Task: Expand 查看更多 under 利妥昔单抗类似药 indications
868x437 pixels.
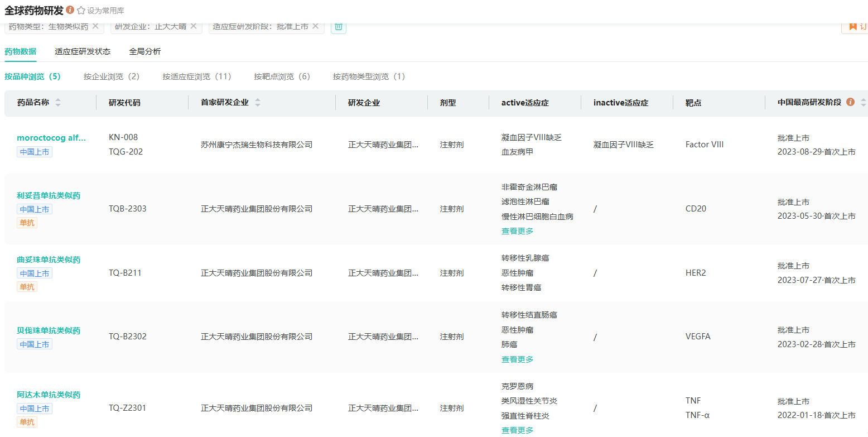Action: click(517, 231)
